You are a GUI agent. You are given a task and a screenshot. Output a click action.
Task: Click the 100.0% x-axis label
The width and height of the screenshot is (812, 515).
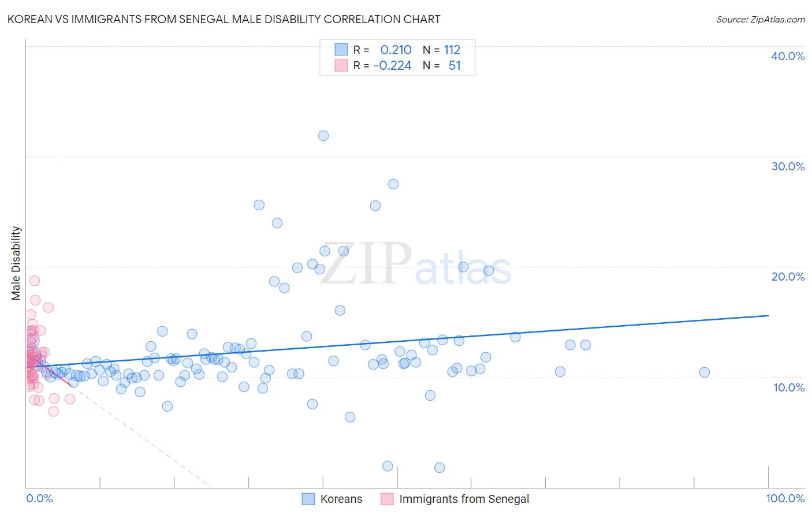(785, 498)
